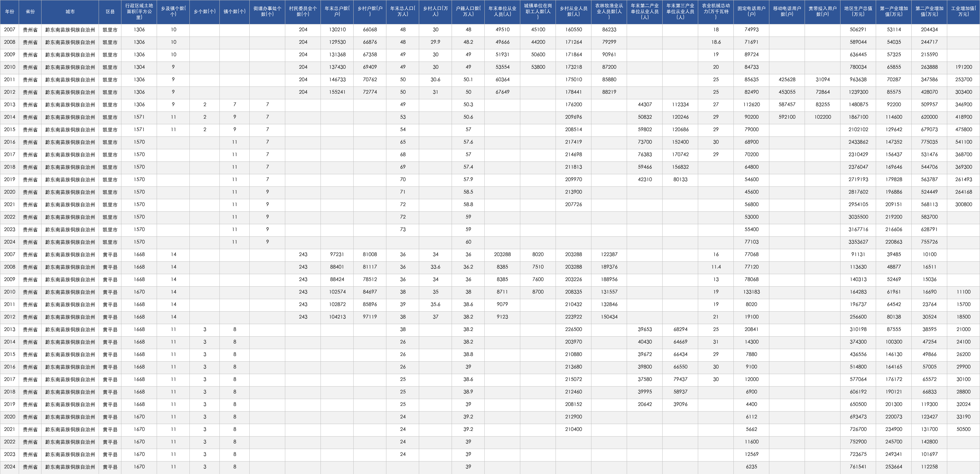Select the broadband cell 102200
The width and height of the screenshot is (980, 474).
coord(822,117)
